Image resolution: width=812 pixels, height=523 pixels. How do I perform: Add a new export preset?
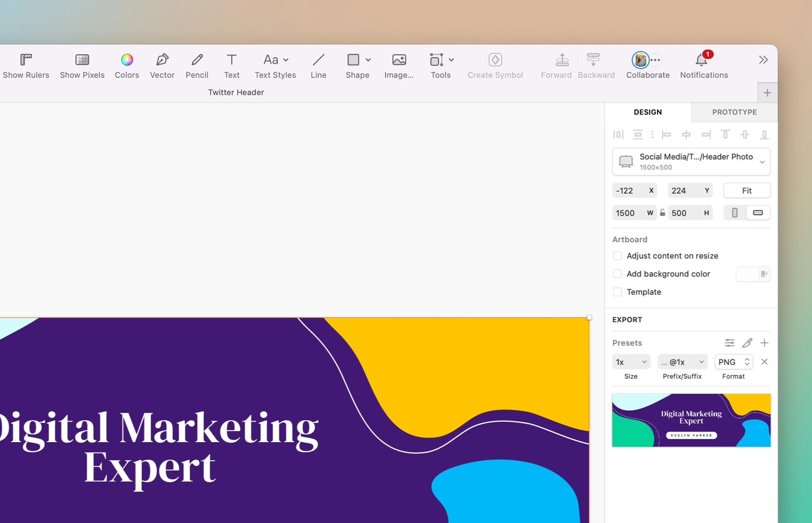pyautogui.click(x=765, y=343)
